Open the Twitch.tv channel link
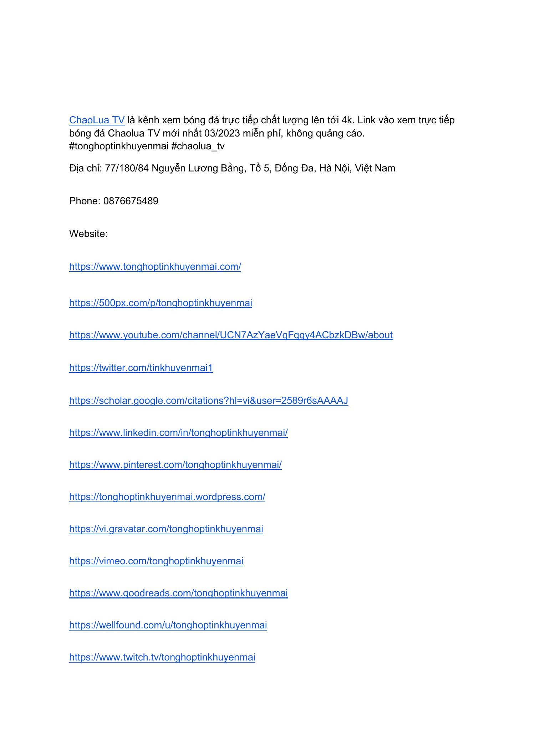This screenshot has width=535, height=756. 162,657
